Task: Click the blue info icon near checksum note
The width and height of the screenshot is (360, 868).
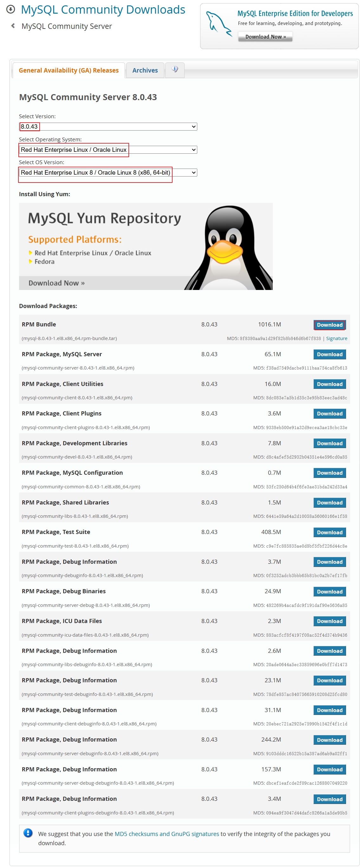Action: click(28, 833)
